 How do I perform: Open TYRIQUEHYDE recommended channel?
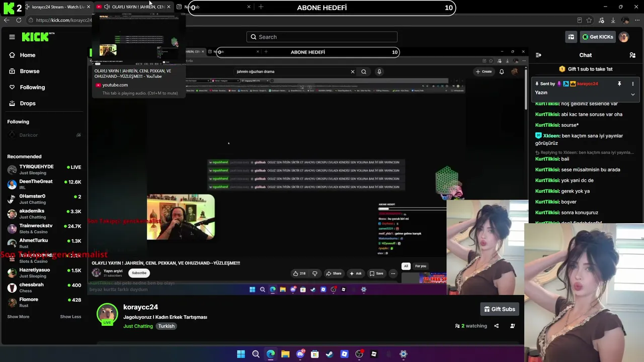(44, 170)
